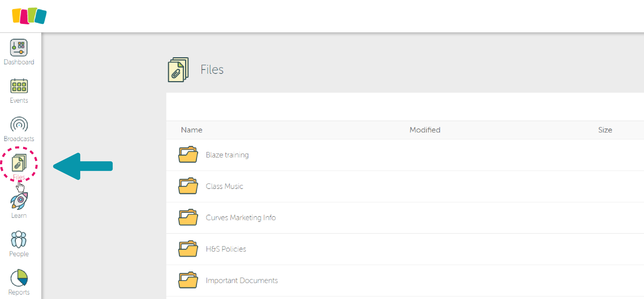Viewport: 644px width, 299px height.
Task: Click the H&S Policies folder icon
Action: [x=188, y=249]
